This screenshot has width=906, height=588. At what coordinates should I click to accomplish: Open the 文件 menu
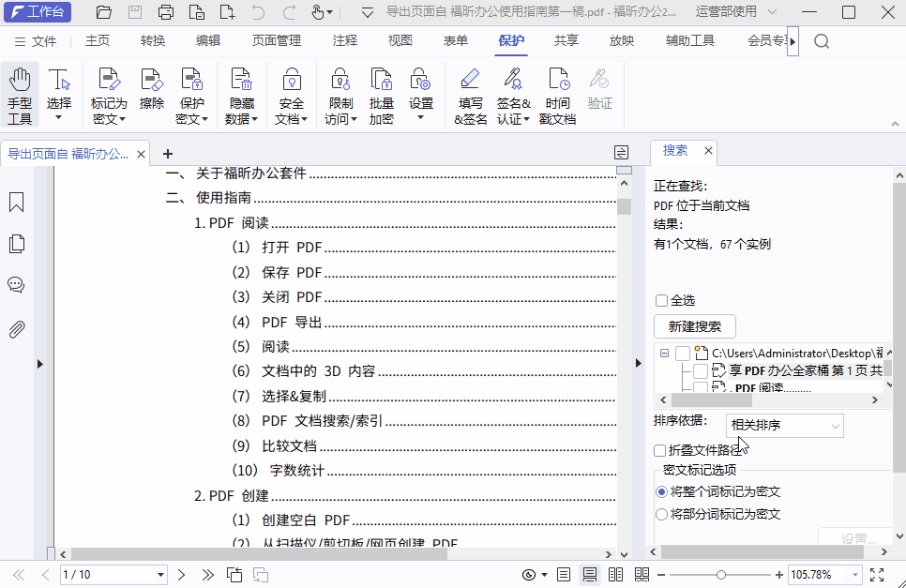click(x=46, y=41)
